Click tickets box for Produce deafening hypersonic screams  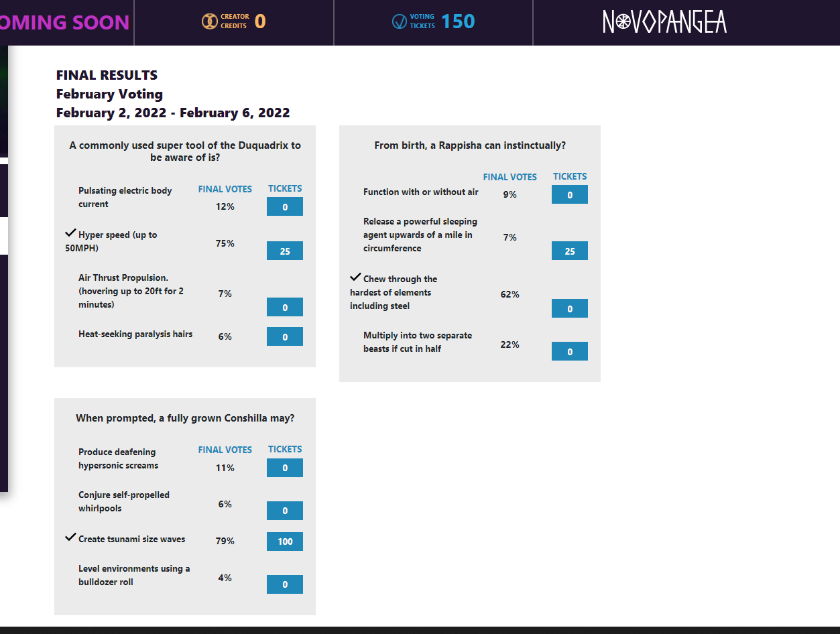point(285,468)
